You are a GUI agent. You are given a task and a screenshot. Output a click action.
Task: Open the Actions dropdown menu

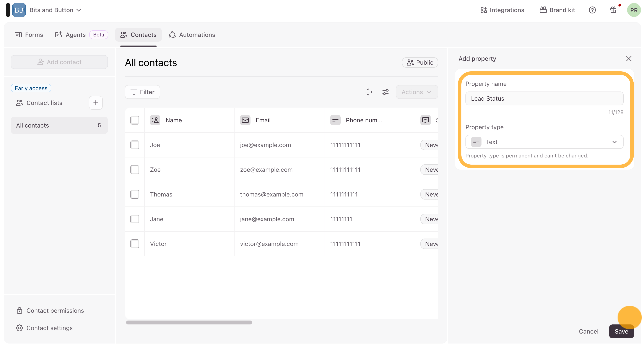pos(416,92)
